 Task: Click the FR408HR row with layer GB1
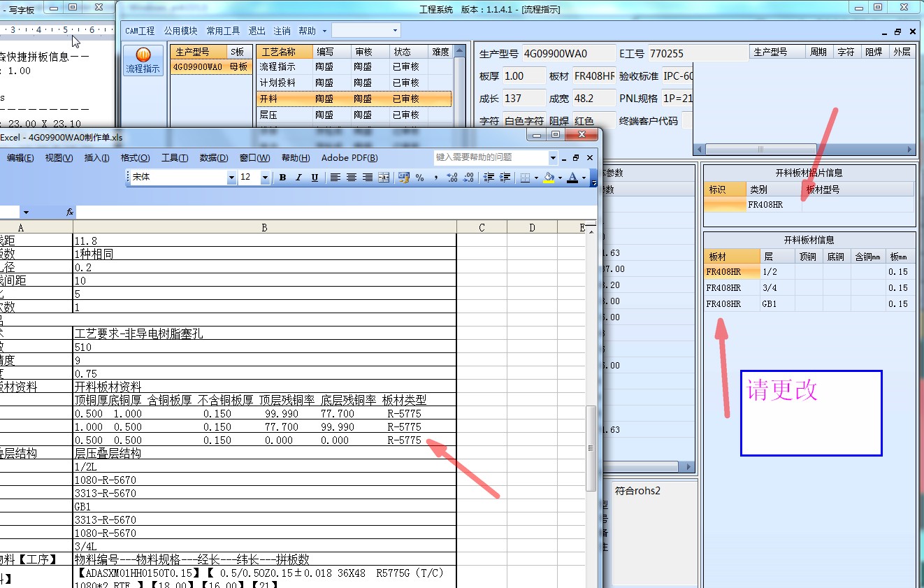click(x=809, y=304)
